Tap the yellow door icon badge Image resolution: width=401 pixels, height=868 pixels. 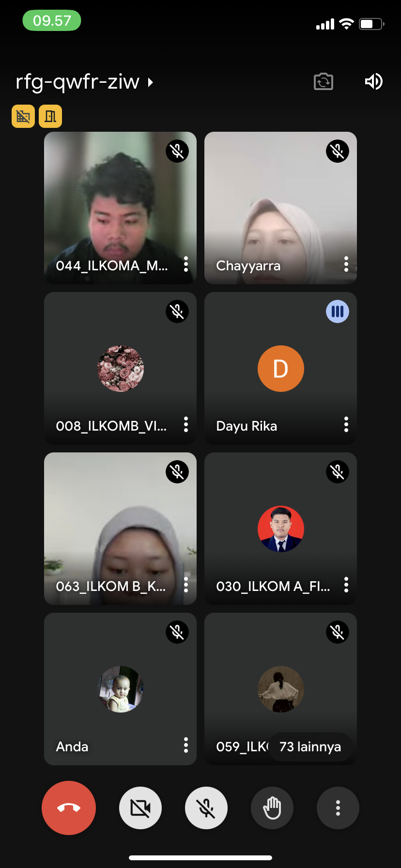click(x=50, y=116)
